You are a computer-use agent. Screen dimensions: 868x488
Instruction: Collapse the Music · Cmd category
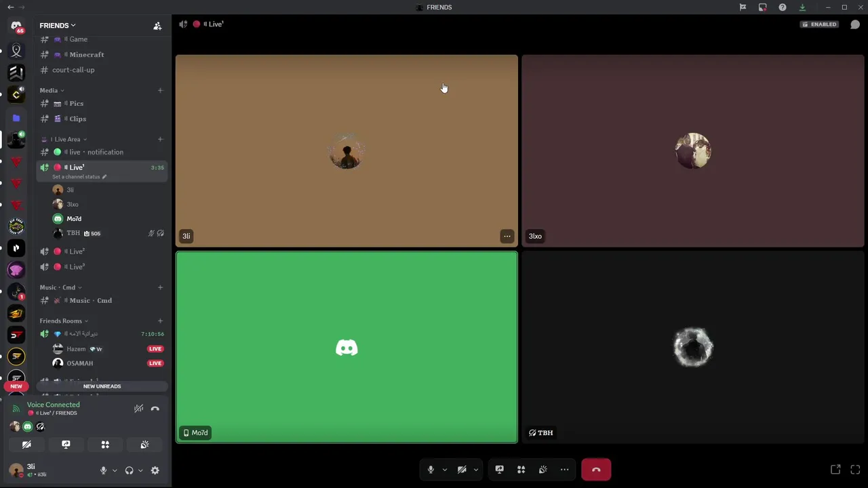click(x=60, y=287)
